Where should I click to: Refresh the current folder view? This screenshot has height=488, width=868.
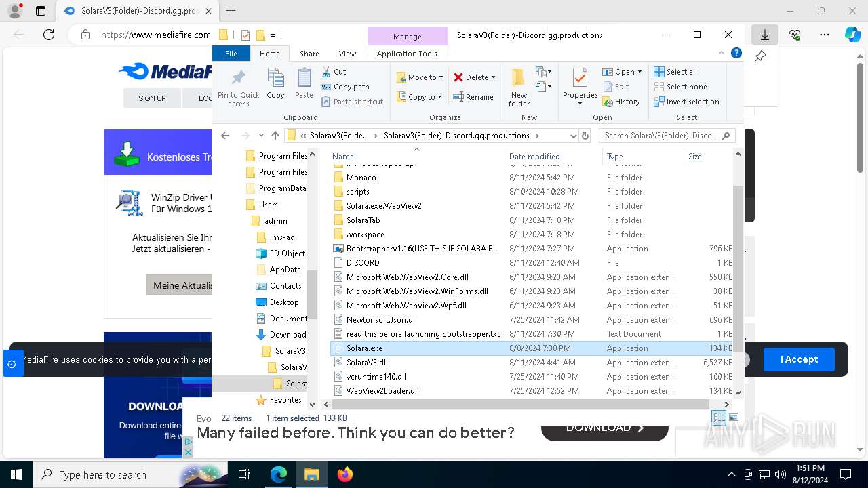coord(585,136)
